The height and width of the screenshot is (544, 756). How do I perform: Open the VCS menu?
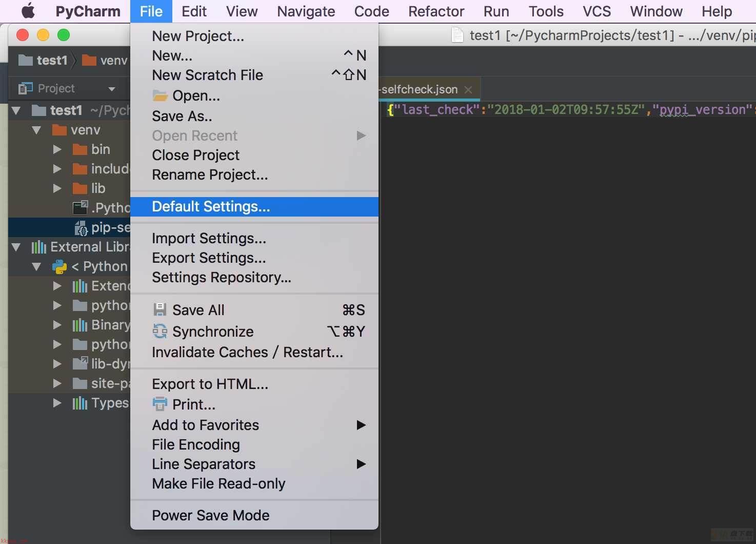(596, 11)
